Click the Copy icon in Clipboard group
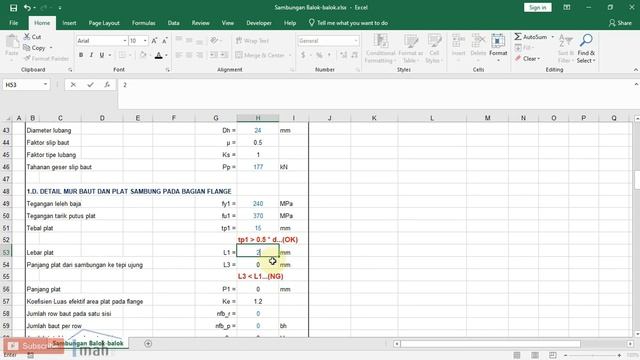Screen dimensions: 640x360 27,48
